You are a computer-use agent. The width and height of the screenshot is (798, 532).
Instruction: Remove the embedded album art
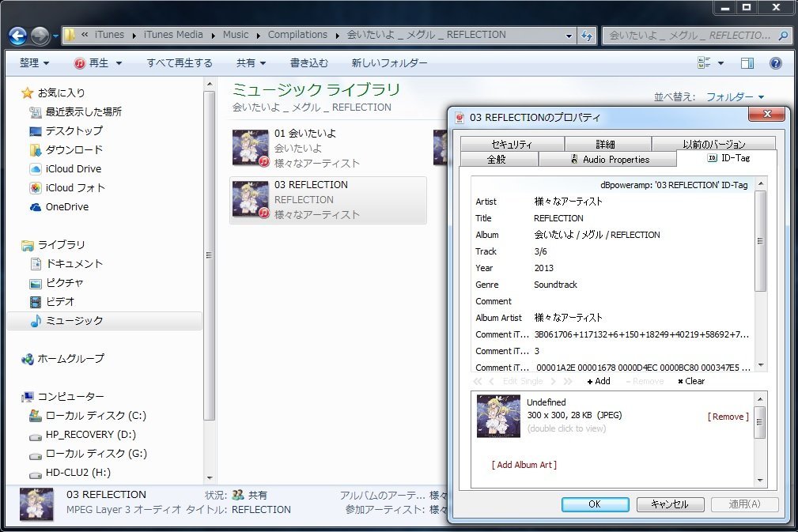click(x=728, y=417)
